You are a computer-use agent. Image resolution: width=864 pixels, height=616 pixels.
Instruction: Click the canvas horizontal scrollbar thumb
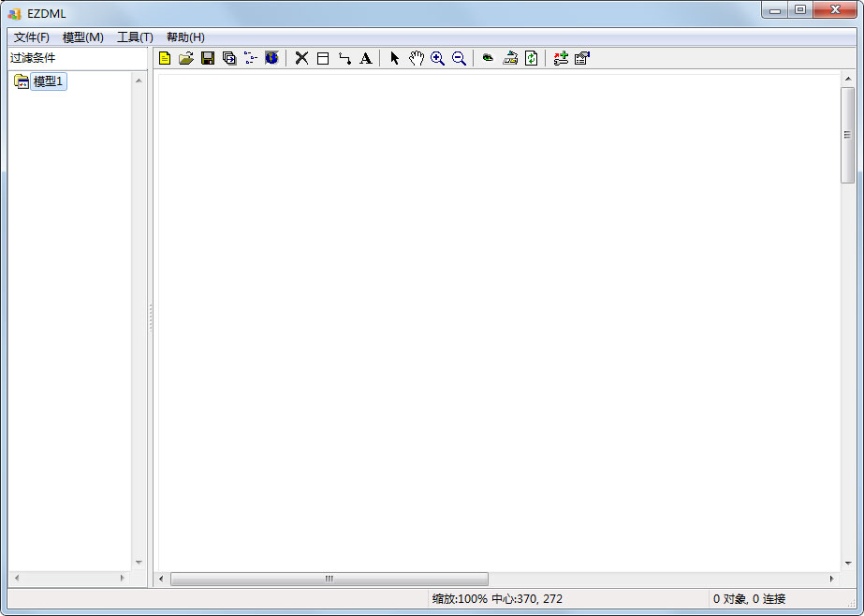(329, 579)
